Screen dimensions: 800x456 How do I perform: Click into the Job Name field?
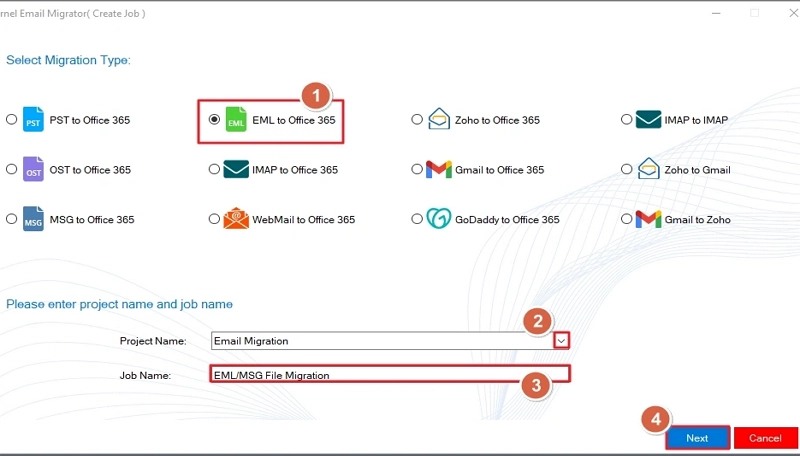coord(390,374)
